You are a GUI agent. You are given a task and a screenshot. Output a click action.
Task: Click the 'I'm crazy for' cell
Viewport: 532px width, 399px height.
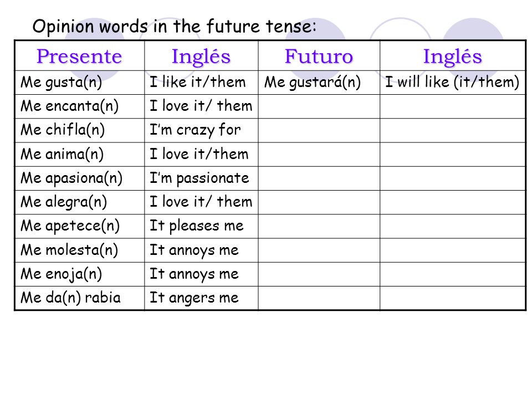click(x=201, y=130)
